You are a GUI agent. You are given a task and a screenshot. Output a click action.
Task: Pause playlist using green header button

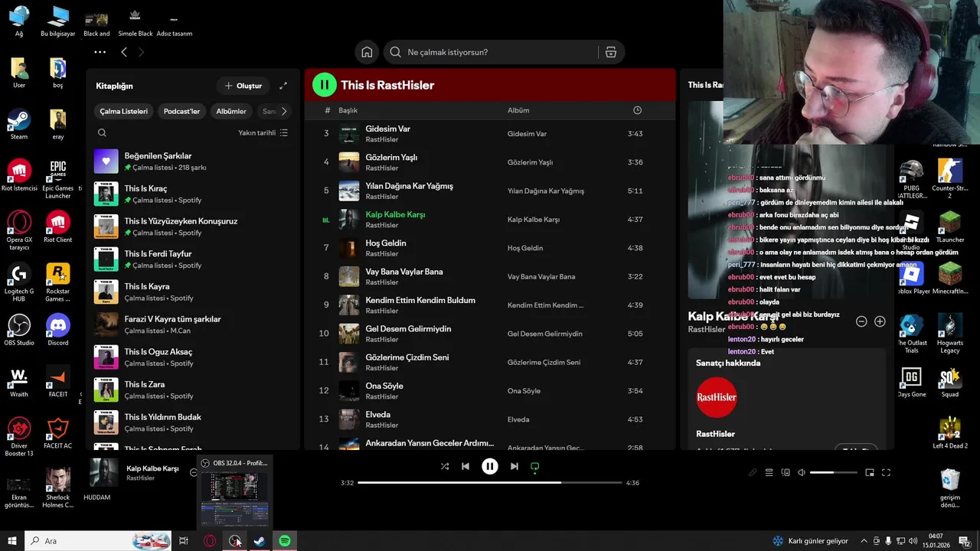(324, 85)
